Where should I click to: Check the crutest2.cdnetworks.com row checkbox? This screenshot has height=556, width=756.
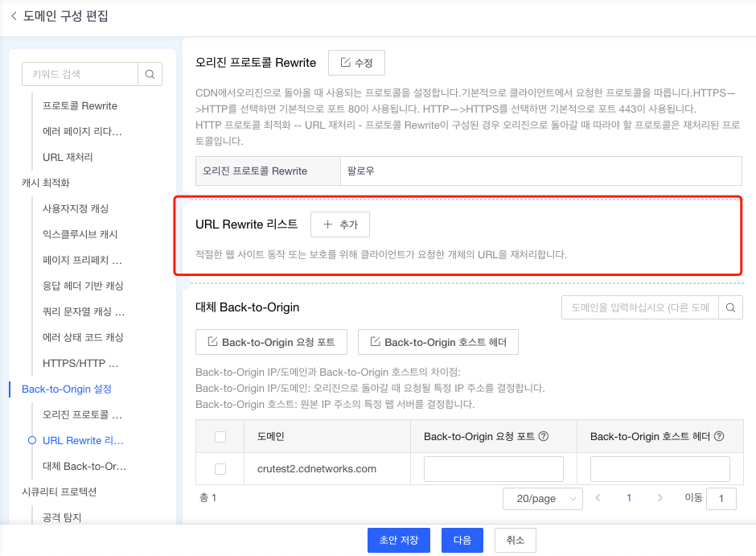220,468
